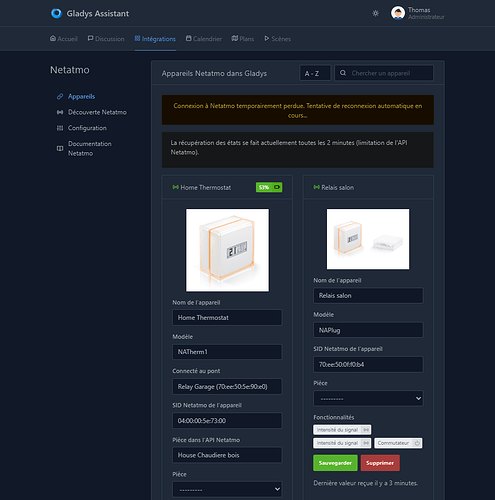Focus the Chercher un appareil search field
This screenshot has height=500, width=495.
tap(384, 73)
